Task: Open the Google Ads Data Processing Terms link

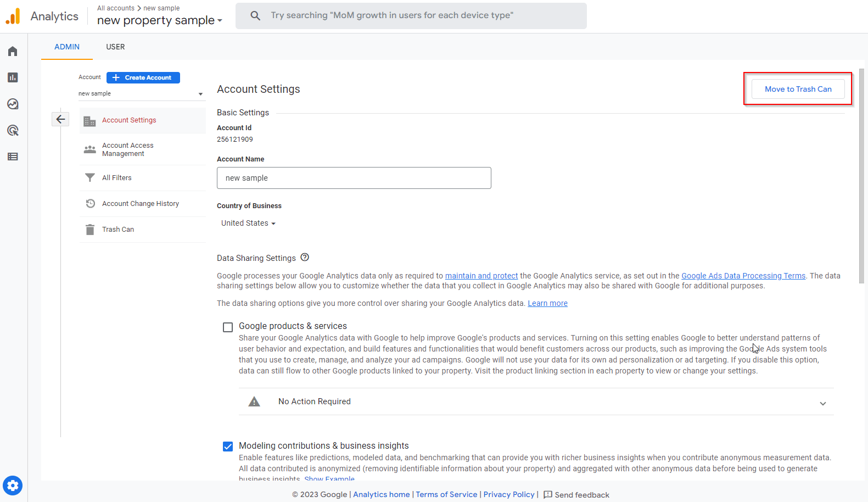Action: (743, 276)
